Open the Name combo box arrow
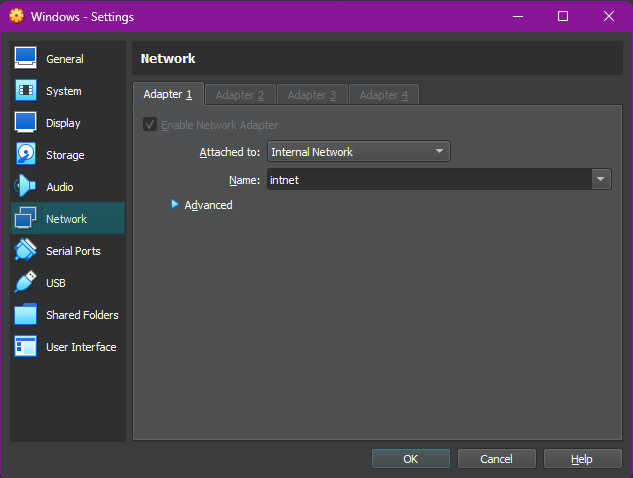633x478 pixels. (601, 179)
